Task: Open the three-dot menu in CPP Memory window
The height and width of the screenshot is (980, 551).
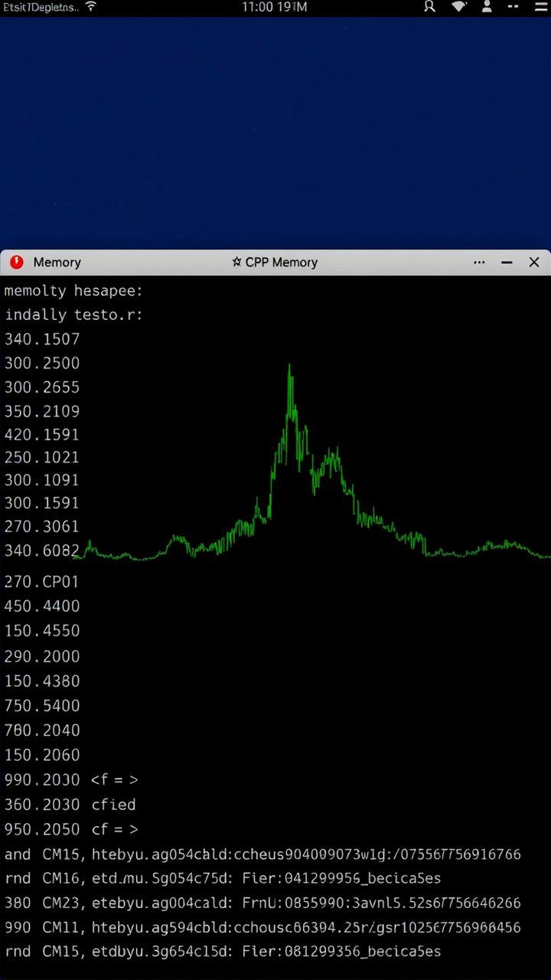Action: point(479,262)
